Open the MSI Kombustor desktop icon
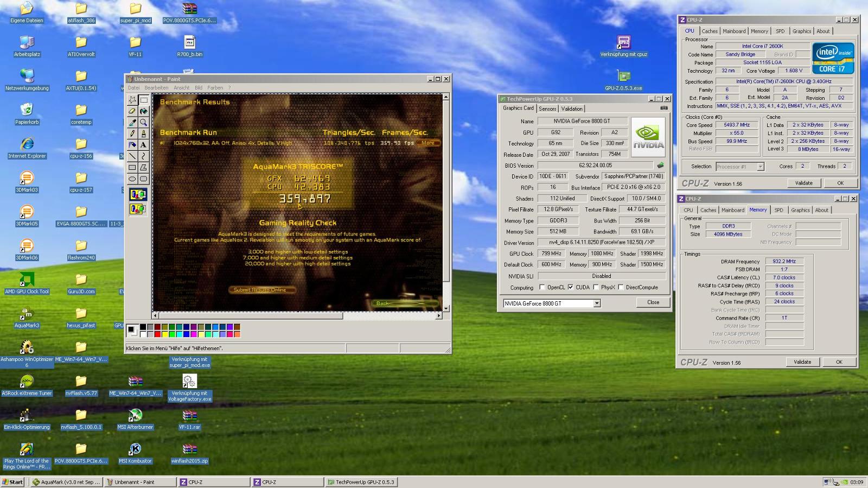The height and width of the screenshot is (488, 868). click(135, 454)
